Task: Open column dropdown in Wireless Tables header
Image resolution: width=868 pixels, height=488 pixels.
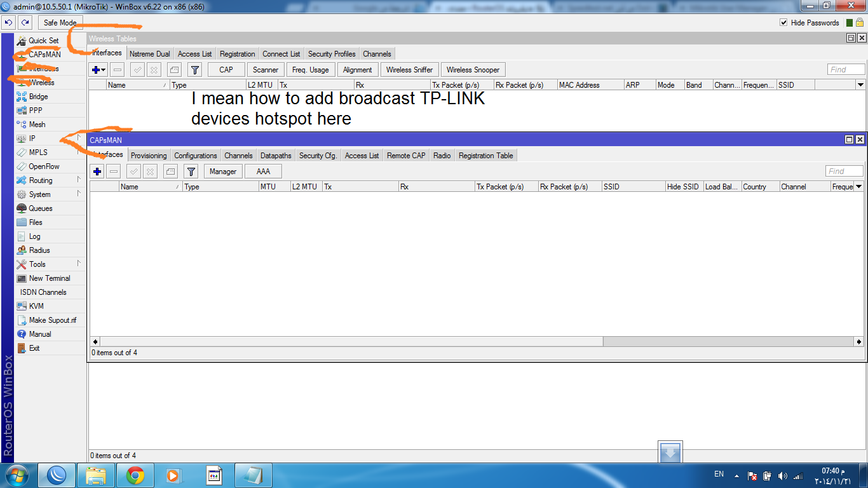Action: click(x=860, y=85)
